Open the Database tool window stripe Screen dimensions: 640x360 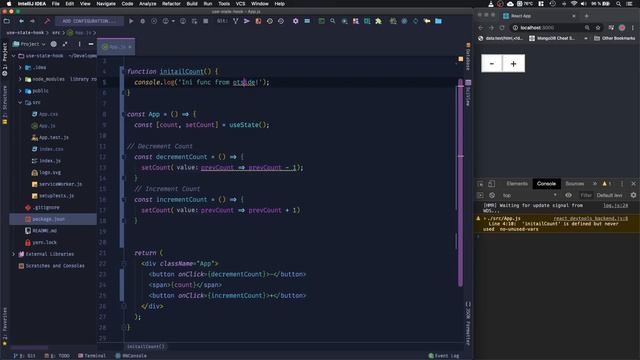point(468,56)
